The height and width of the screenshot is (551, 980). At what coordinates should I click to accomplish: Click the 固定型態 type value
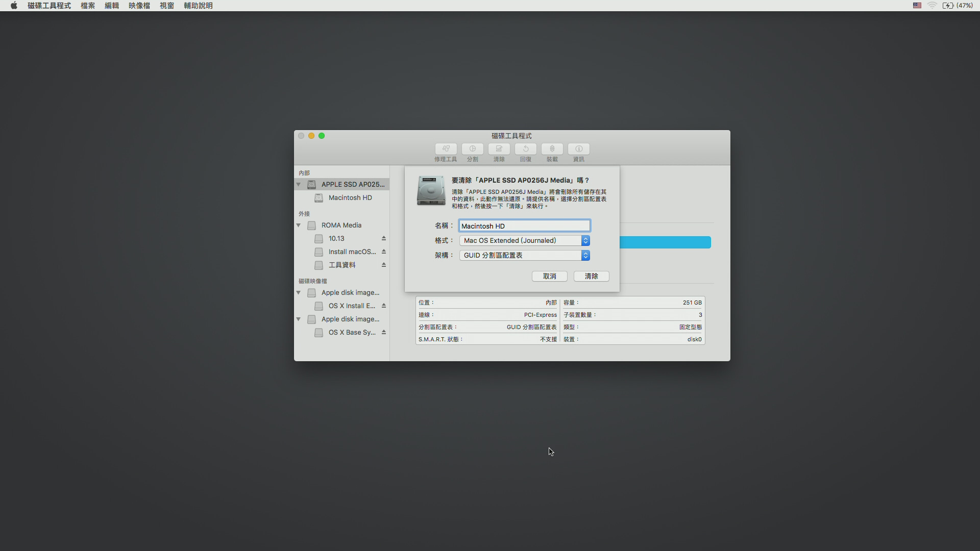coord(690,327)
